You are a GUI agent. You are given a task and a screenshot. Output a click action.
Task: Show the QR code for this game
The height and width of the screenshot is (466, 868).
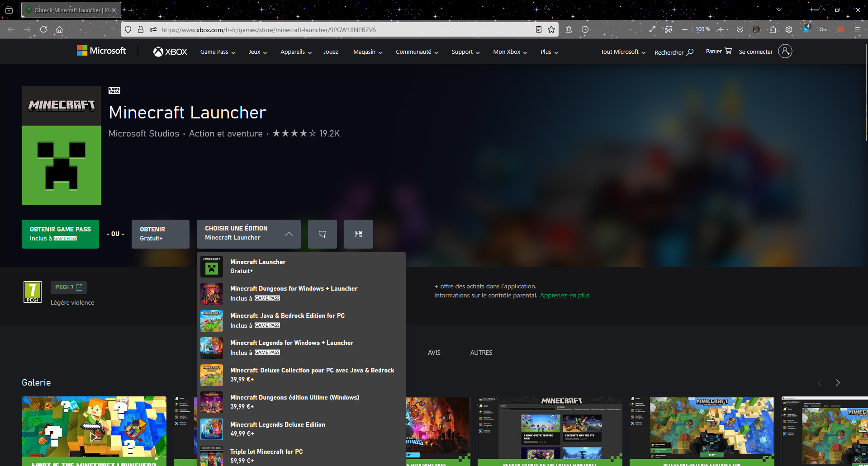[x=359, y=234]
